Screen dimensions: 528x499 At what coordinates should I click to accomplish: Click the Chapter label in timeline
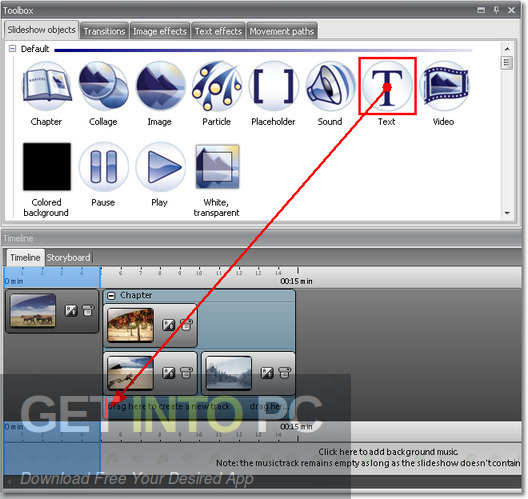[136, 295]
